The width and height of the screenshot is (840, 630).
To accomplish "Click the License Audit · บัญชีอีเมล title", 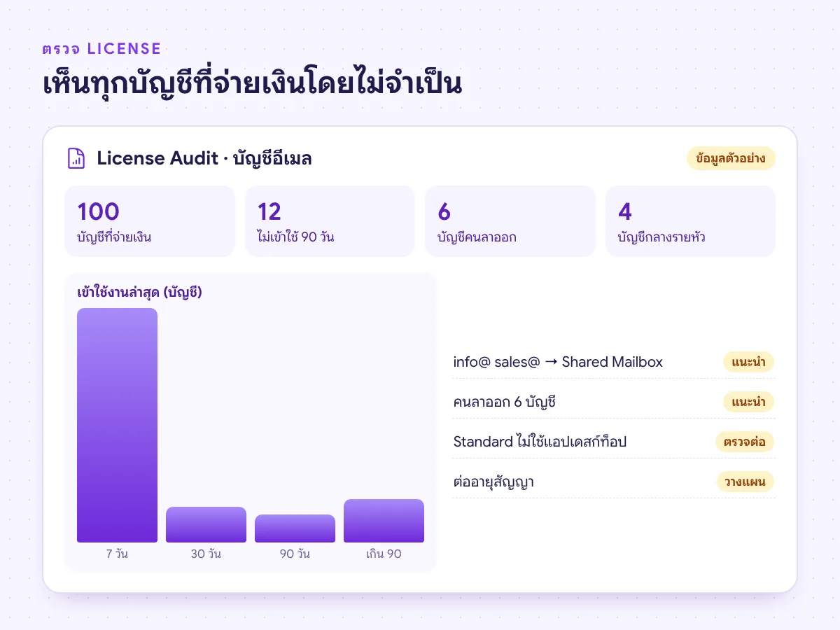I will click(204, 158).
